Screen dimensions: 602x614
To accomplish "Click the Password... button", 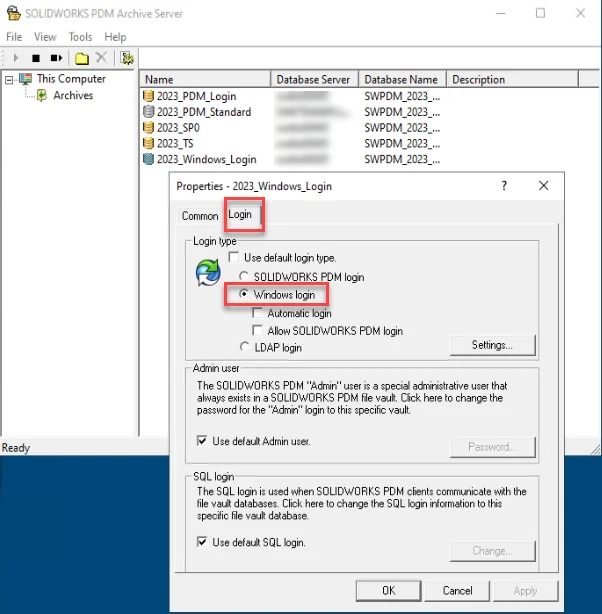I will 492,447.
